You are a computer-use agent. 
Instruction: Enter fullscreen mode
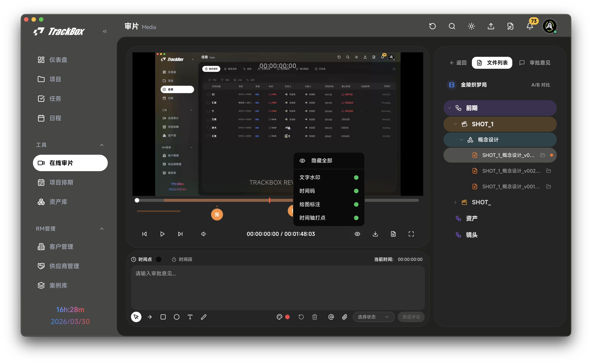(x=411, y=234)
